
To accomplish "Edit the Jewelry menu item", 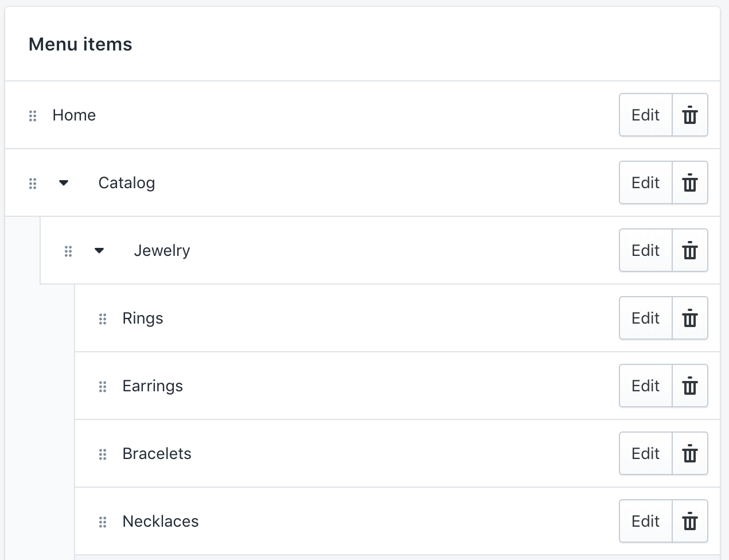I will tap(646, 250).
